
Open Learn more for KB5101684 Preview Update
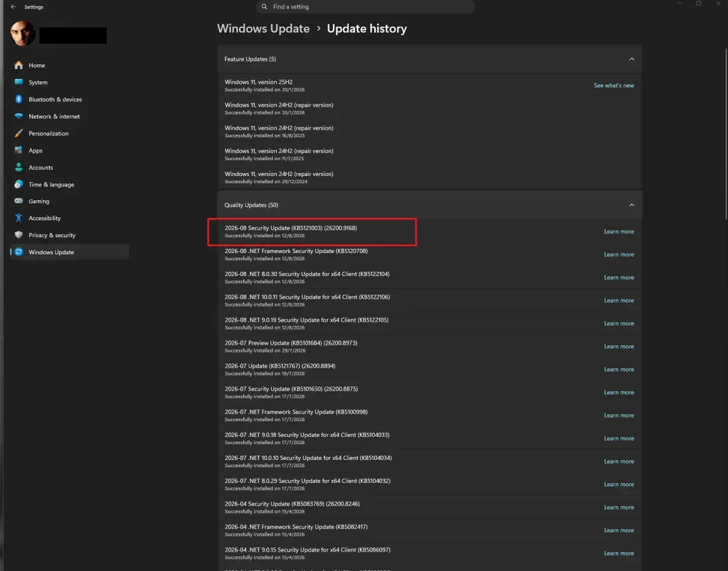(619, 346)
